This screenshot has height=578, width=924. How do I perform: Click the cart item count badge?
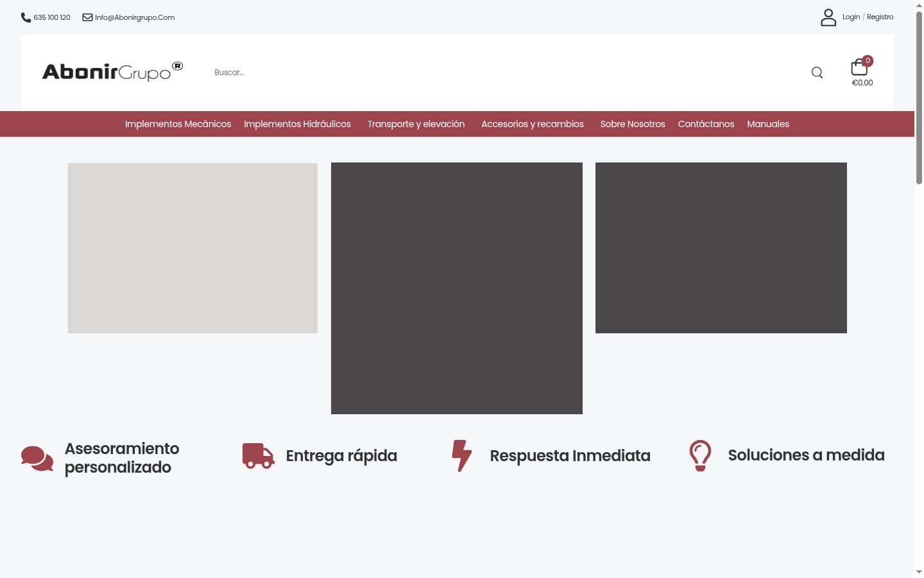[868, 61]
